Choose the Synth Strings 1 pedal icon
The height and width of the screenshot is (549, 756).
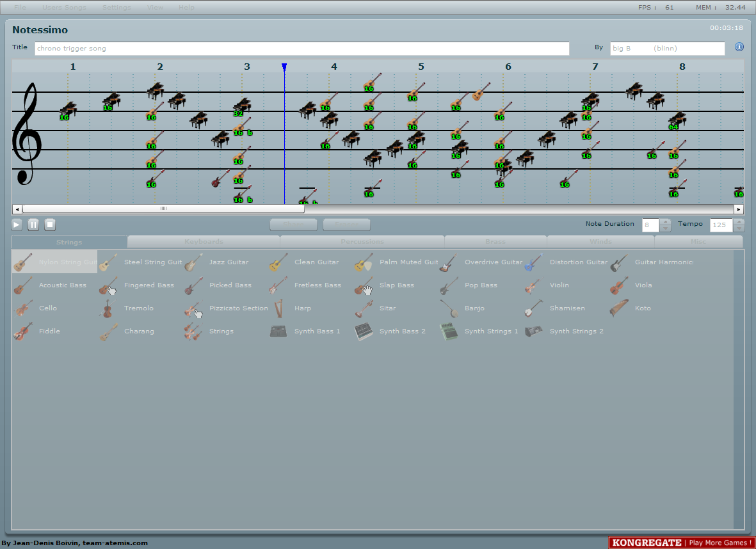[x=448, y=331]
